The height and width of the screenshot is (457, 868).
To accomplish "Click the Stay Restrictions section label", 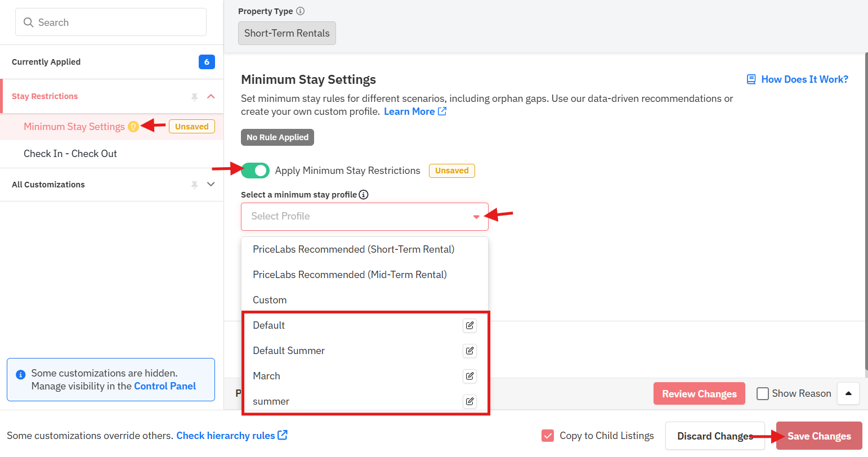I will pos(45,96).
